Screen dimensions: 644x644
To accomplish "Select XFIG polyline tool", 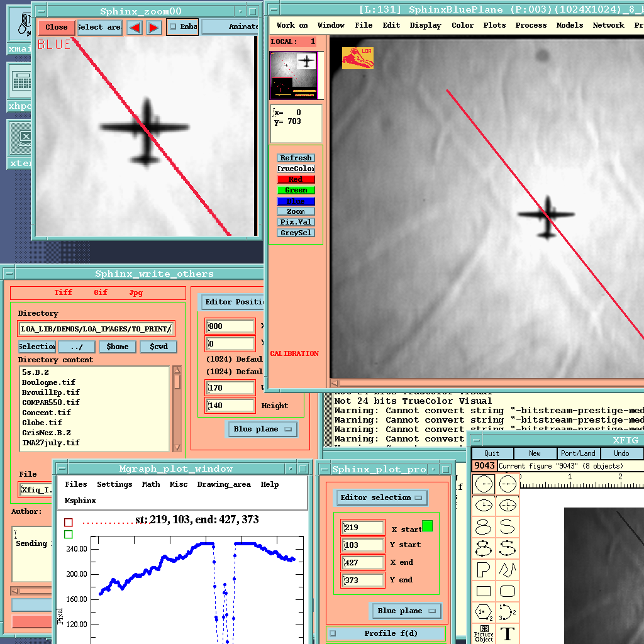I will 508,569.
